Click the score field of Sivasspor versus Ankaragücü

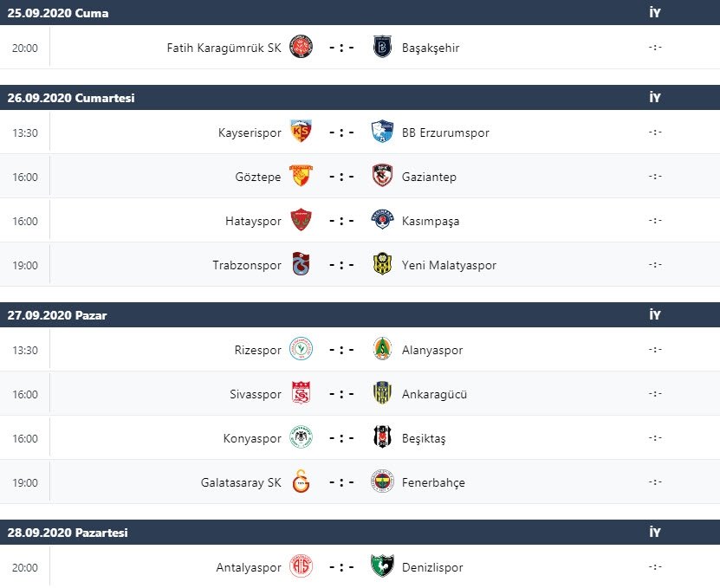pos(343,393)
